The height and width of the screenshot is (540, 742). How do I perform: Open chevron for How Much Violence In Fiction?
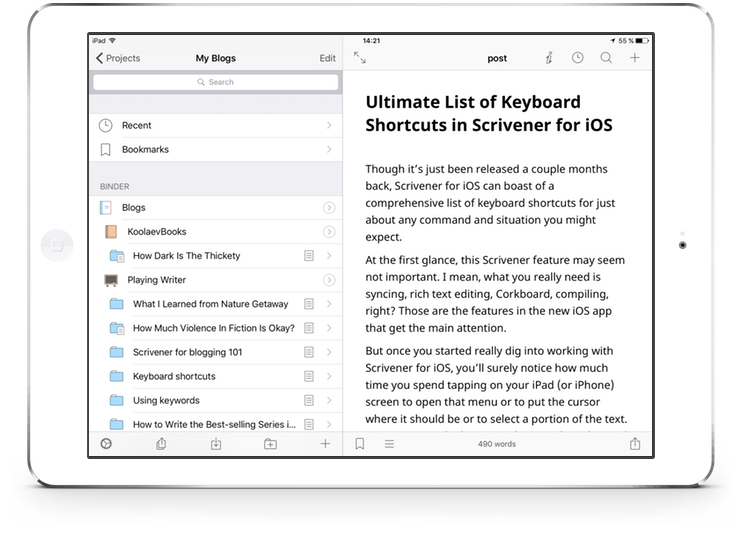pyautogui.click(x=329, y=328)
